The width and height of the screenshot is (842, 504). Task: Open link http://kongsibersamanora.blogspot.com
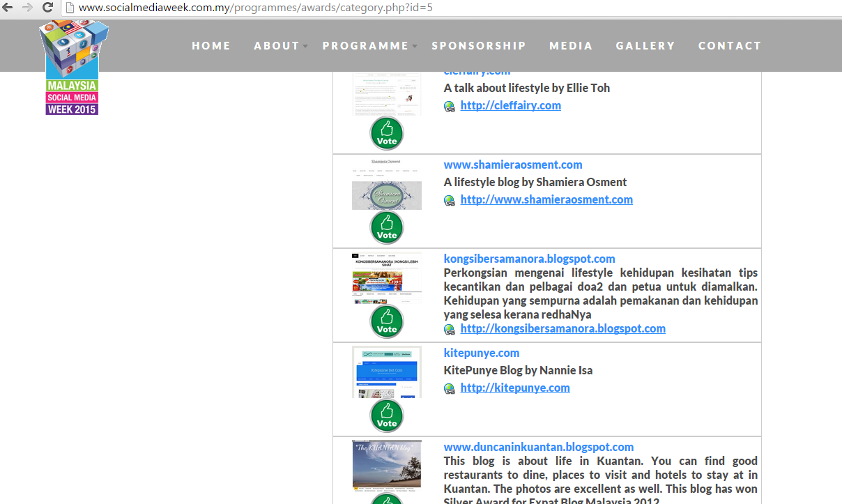(x=563, y=328)
